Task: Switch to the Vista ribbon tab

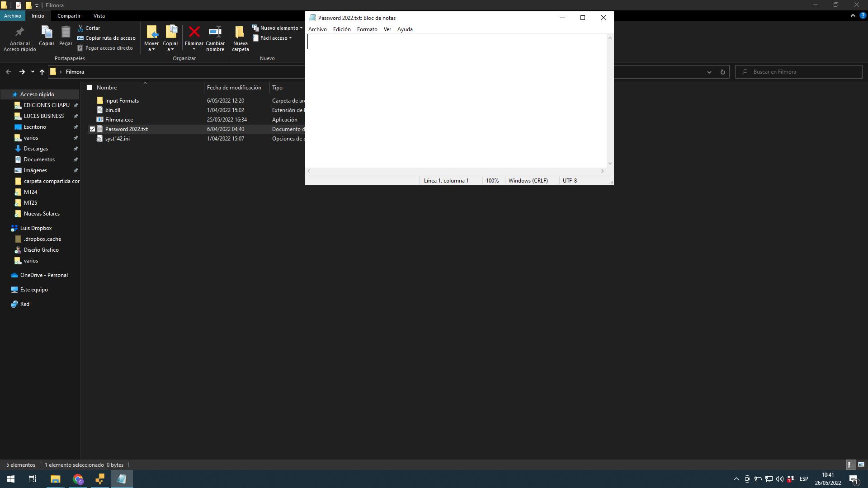Action: [x=99, y=16]
